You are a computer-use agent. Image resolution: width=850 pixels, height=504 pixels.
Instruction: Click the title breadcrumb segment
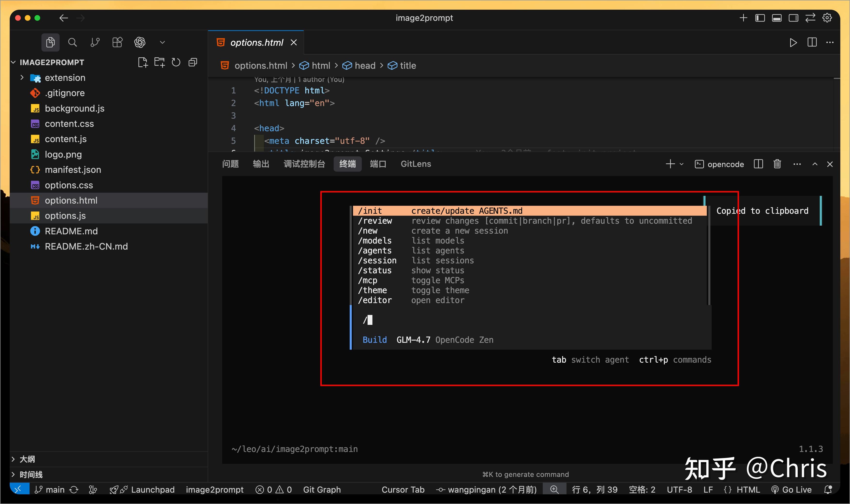402,66
